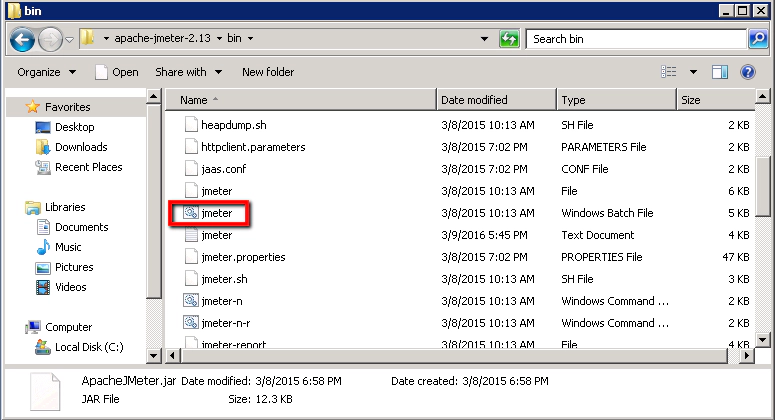Toggle the preview pane icon
The width and height of the screenshot is (775, 420).
tap(720, 72)
